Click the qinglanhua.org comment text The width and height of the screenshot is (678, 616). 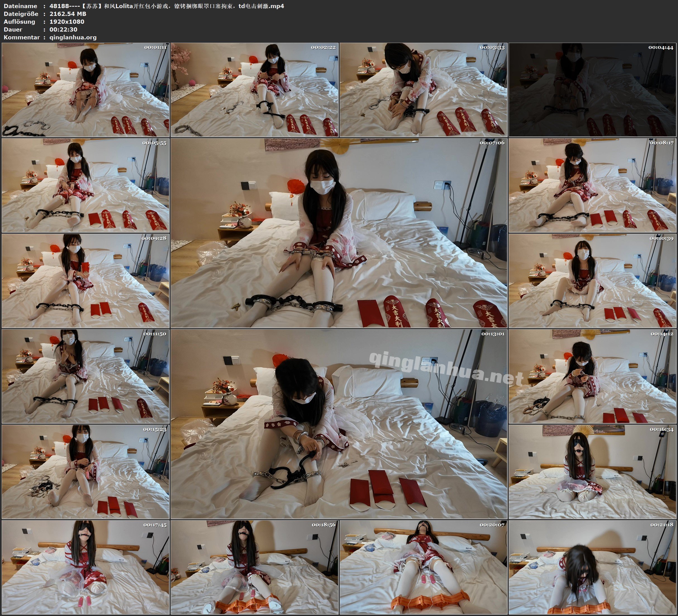[x=73, y=37]
